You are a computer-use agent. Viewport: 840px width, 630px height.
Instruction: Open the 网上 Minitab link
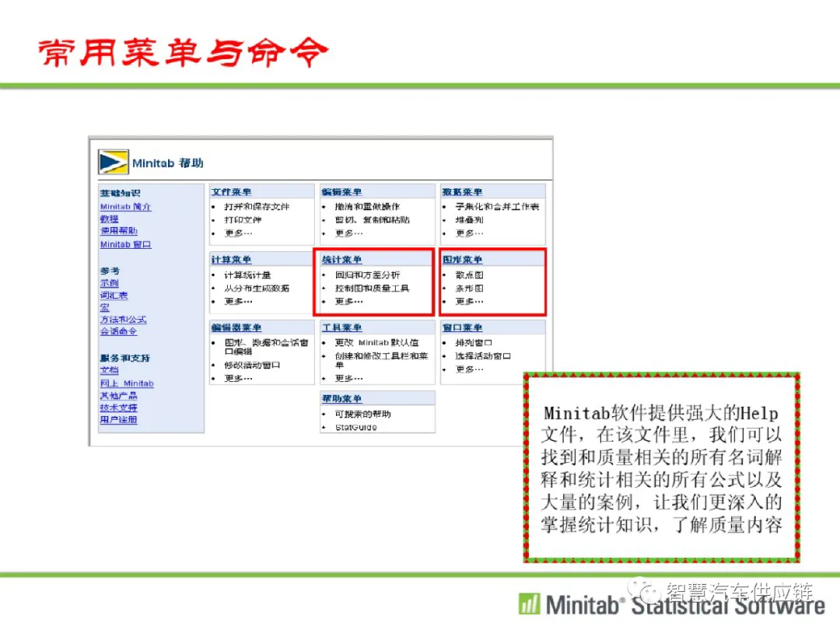point(127,383)
